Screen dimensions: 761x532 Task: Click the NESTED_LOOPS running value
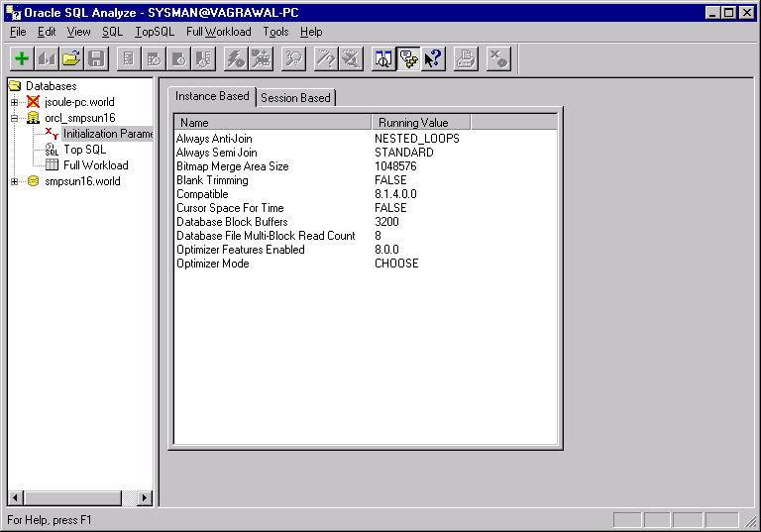pos(417,139)
